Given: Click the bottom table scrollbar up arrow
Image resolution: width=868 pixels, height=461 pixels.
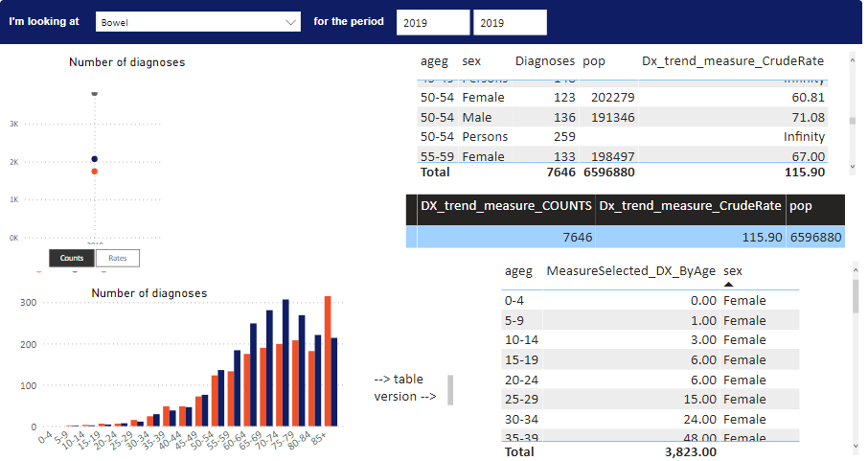Looking at the screenshot, I should pos(856,270).
